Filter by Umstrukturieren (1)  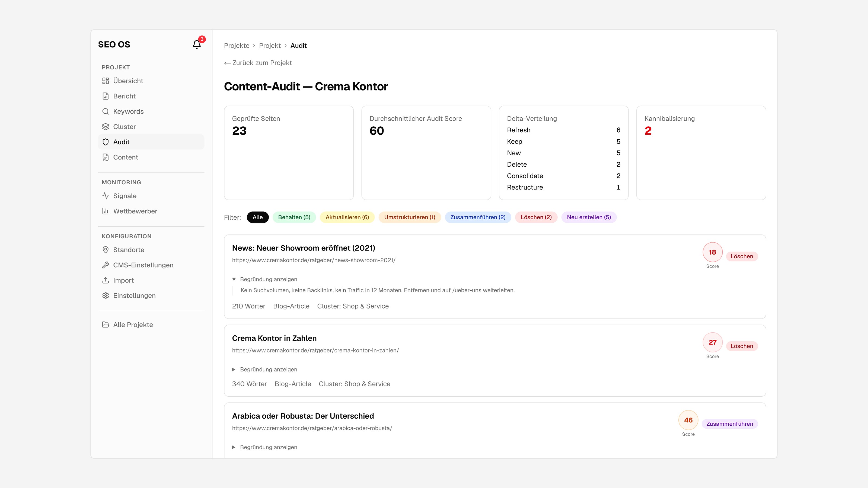[410, 217]
